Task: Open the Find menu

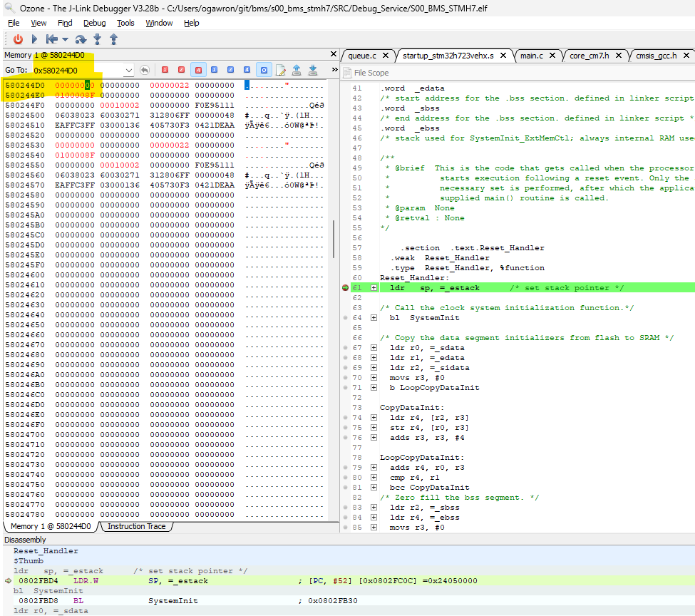Action: 65,23
